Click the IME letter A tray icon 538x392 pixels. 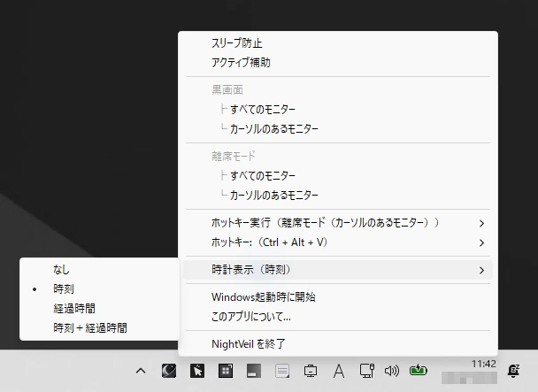click(339, 371)
